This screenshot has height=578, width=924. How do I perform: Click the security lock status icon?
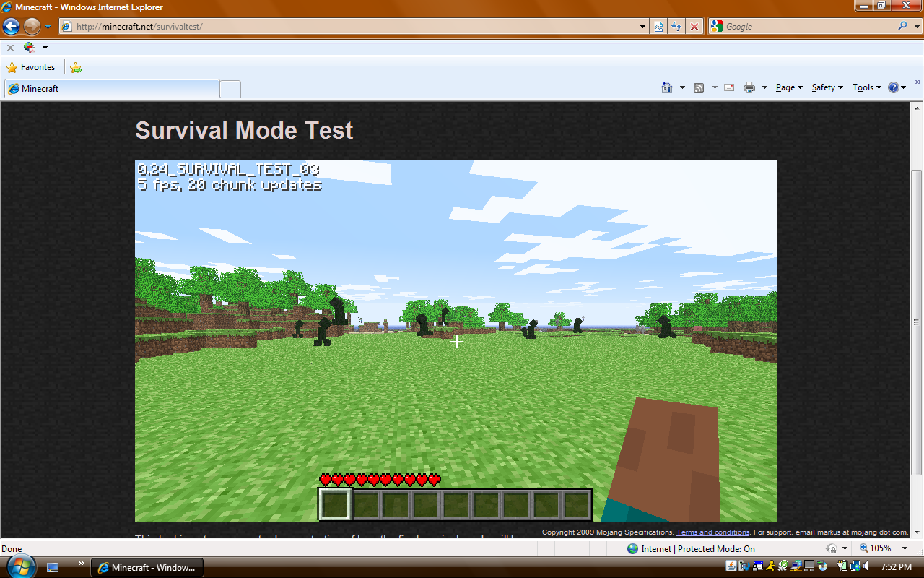point(831,549)
